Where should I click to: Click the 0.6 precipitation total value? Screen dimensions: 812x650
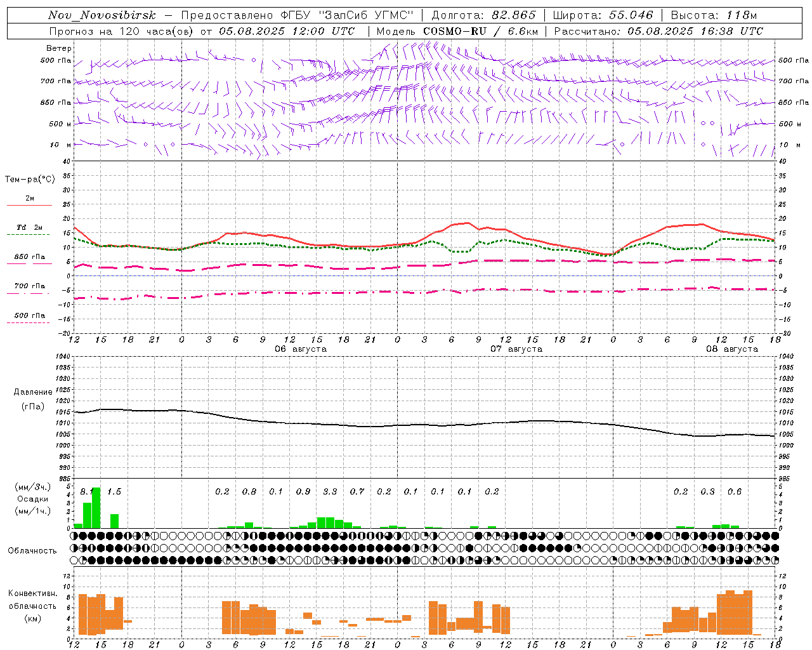coord(735,491)
